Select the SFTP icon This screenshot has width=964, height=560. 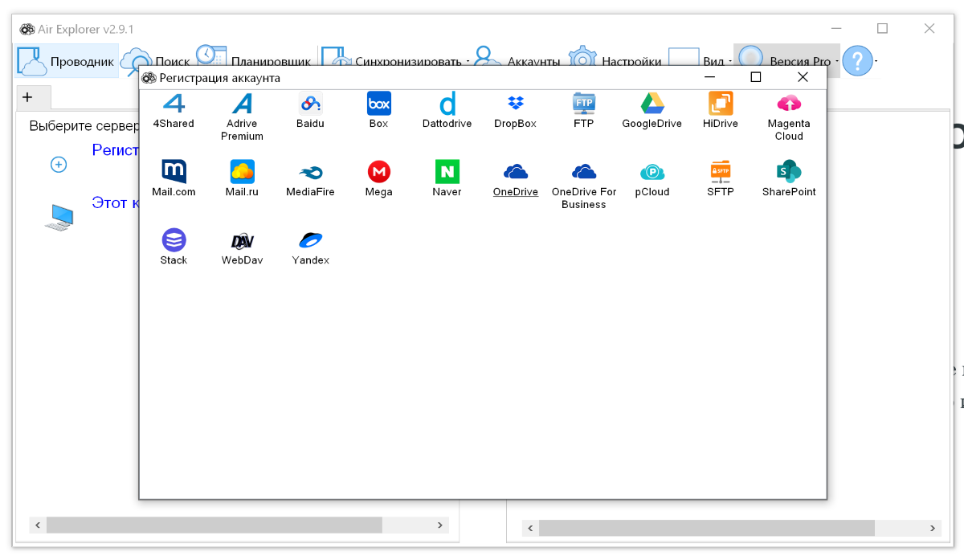coord(721,172)
